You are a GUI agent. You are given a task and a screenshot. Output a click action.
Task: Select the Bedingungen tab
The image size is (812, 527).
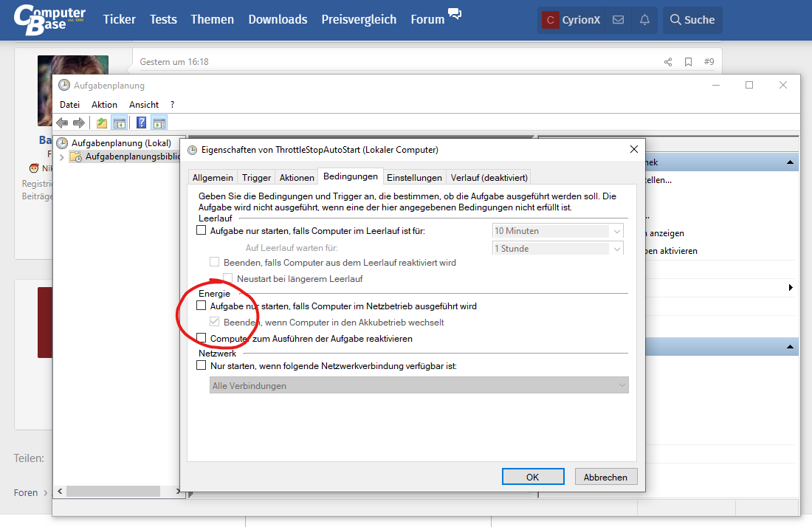351,176
